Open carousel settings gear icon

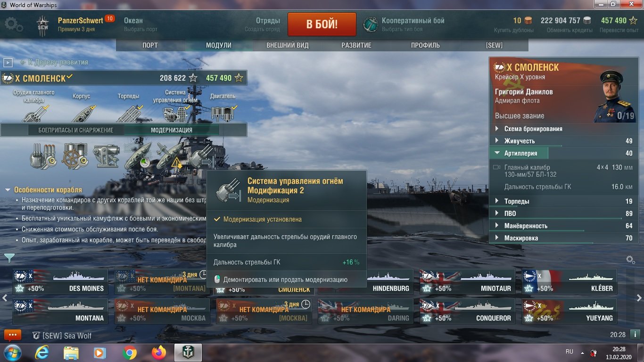[630, 260]
